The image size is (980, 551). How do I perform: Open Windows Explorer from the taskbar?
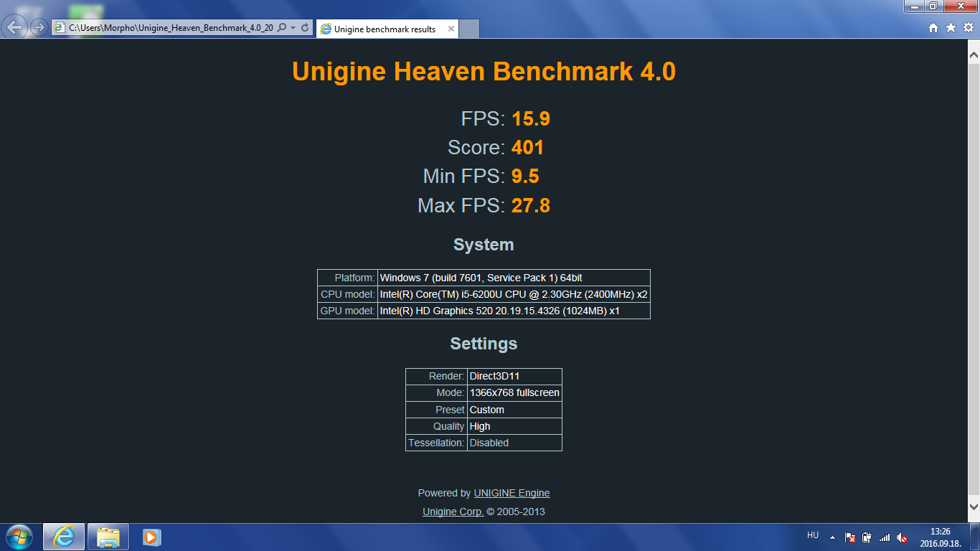tap(108, 537)
